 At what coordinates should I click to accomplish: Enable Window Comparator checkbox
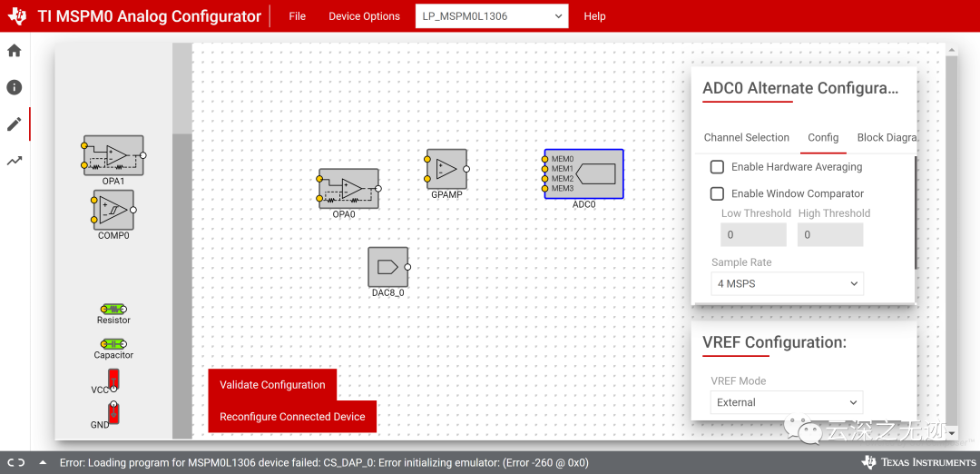[x=718, y=193]
